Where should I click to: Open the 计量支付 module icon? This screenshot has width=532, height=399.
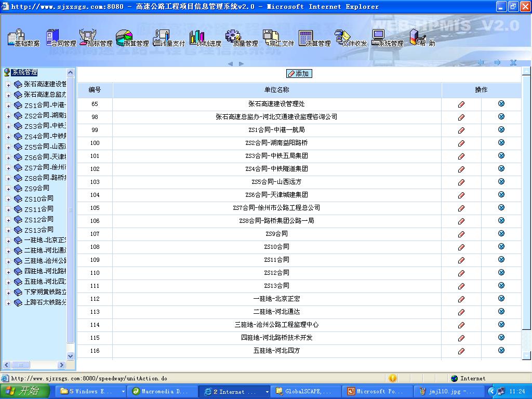click(x=169, y=38)
